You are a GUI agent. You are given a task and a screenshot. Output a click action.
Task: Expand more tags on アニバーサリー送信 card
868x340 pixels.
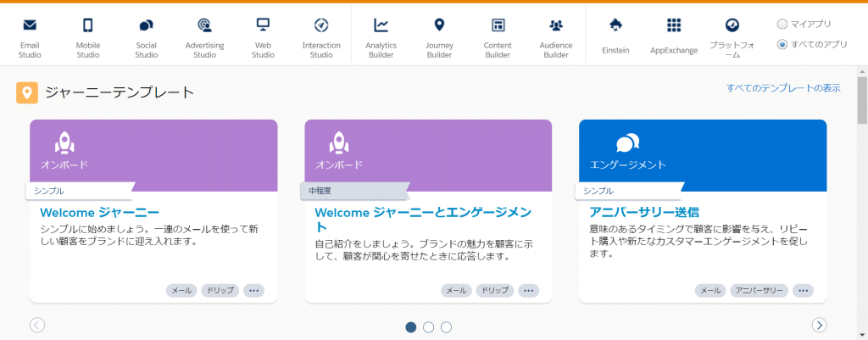803,291
